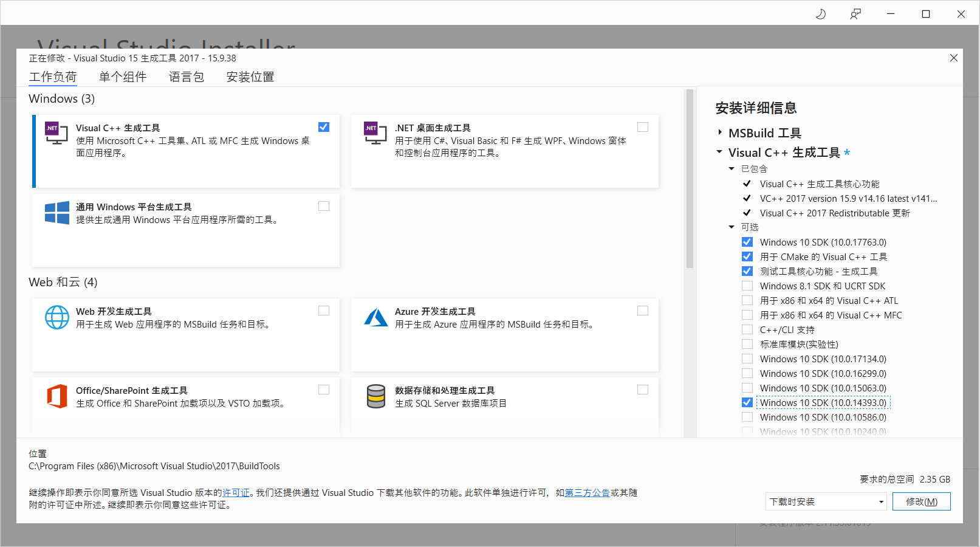The image size is (980, 547).
Task: Collapse the Visual C++ 生成工具 details section
Action: tap(719, 152)
